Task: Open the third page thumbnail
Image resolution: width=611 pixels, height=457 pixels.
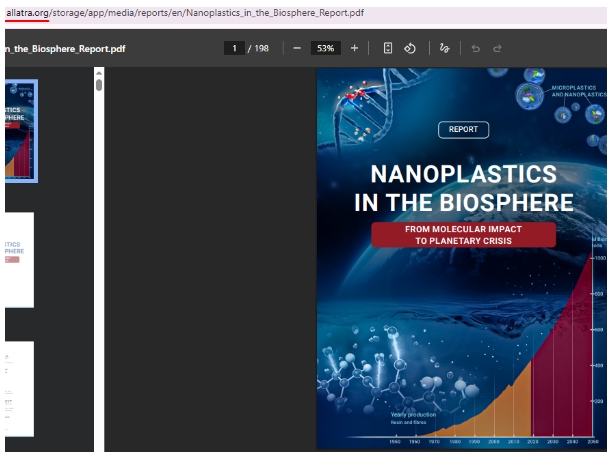Action: tap(19, 388)
